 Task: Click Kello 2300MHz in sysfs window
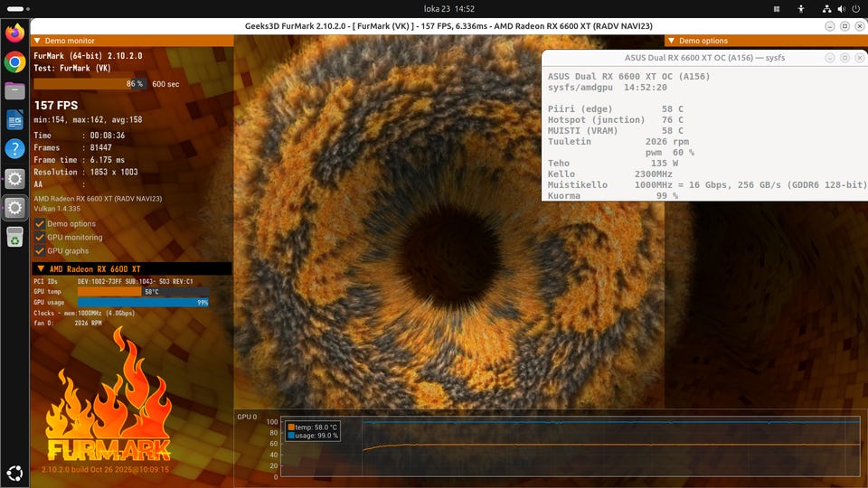[x=610, y=174]
